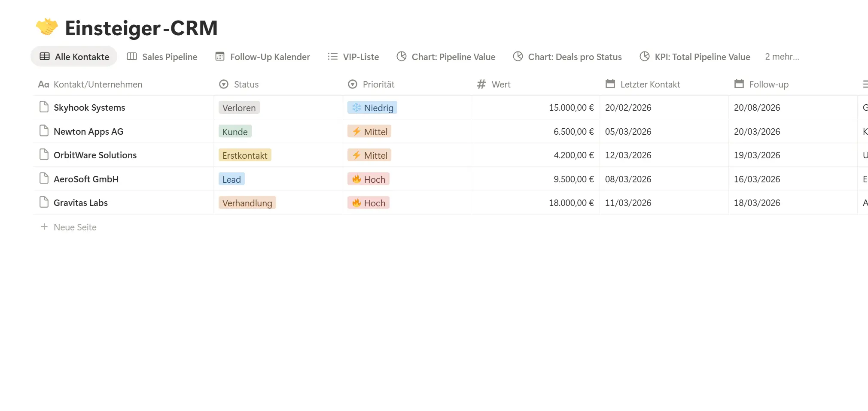This screenshot has height=411, width=868.
Task: Click the 18.000,00 € value for Gravitas Labs
Action: [571, 202]
